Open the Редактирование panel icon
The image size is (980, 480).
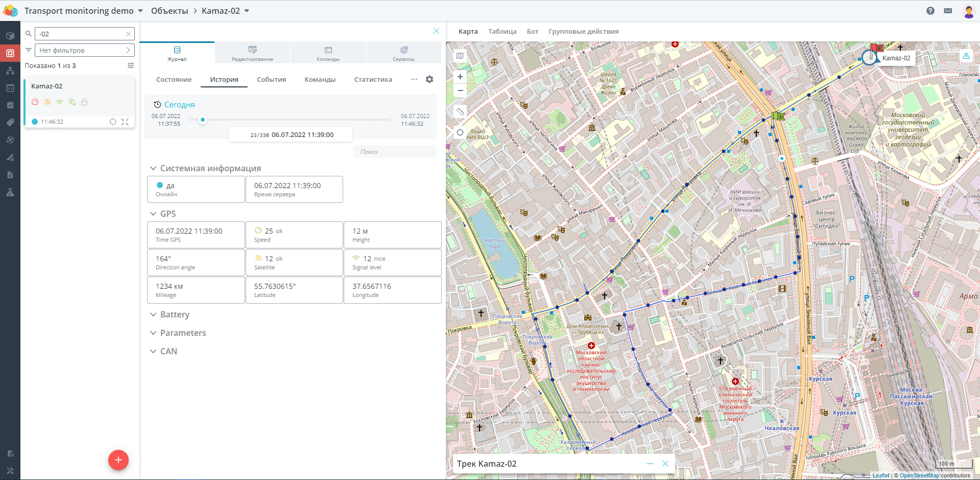point(252,53)
